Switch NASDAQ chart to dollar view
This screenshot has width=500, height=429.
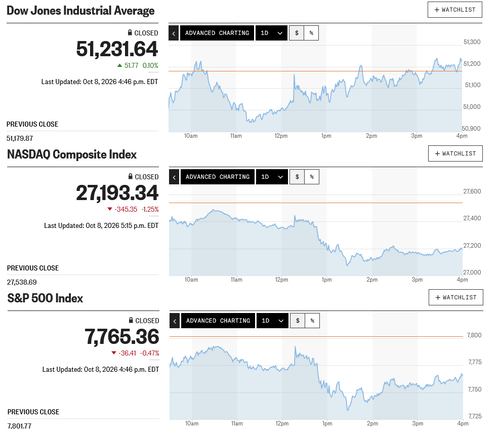coord(297,177)
